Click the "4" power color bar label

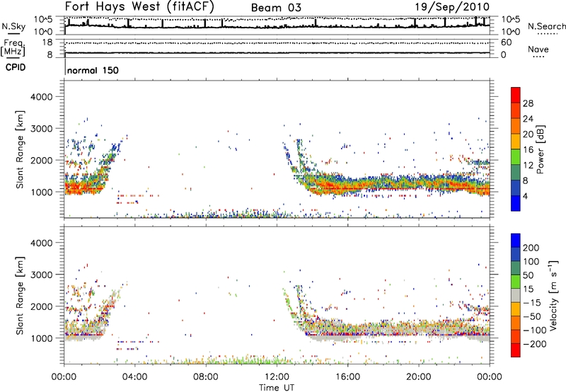pyautogui.click(x=526, y=196)
